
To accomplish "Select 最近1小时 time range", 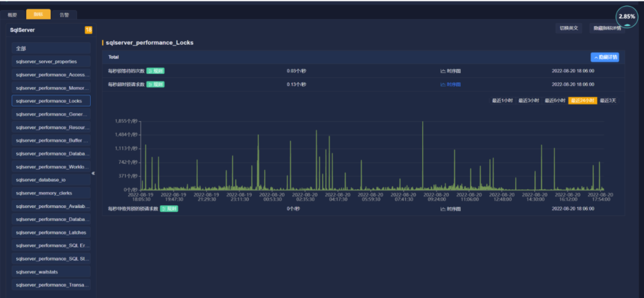I will pyautogui.click(x=502, y=101).
